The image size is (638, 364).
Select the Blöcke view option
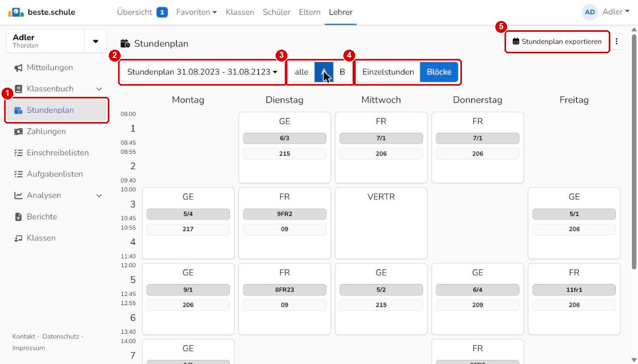tap(439, 72)
